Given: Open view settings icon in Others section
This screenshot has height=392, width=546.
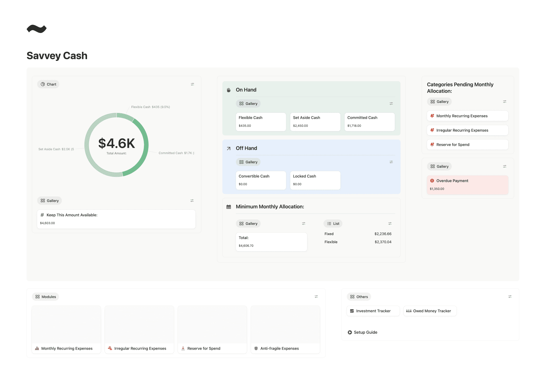Looking at the screenshot, I should [x=510, y=296].
